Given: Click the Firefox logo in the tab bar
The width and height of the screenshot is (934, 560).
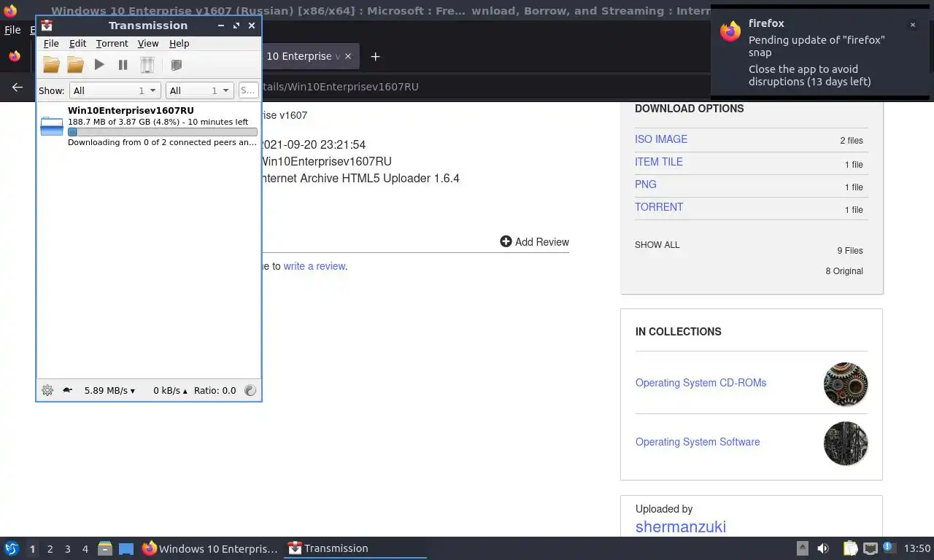Looking at the screenshot, I should [x=15, y=56].
